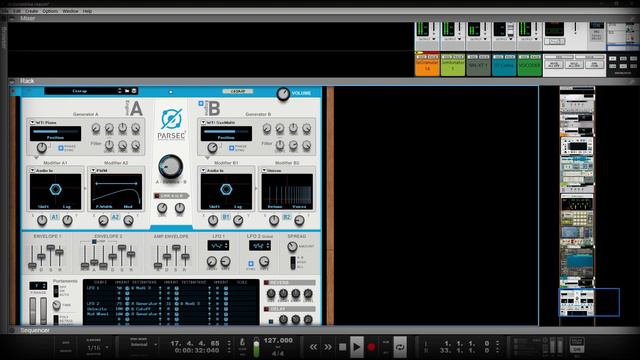
Task: Click the stop button in transport
Action: pyautogui.click(x=342, y=347)
